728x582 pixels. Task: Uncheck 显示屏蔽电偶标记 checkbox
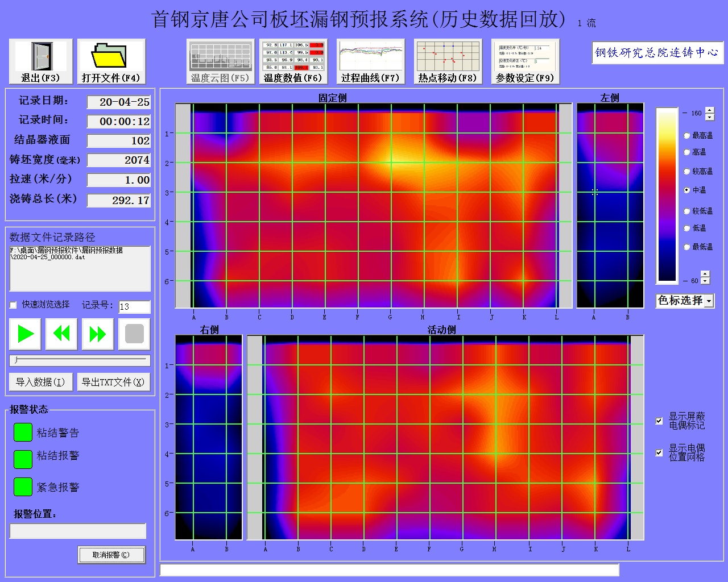pyautogui.click(x=659, y=421)
